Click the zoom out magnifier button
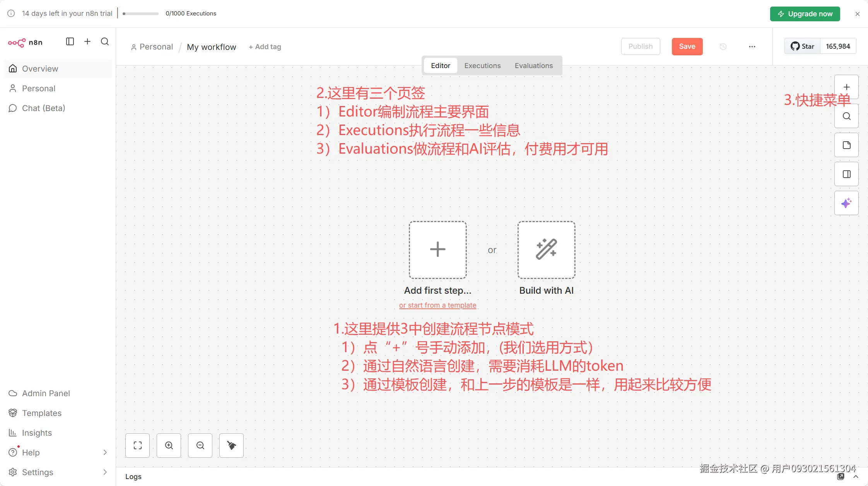The image size is (868, 486). 200,445
